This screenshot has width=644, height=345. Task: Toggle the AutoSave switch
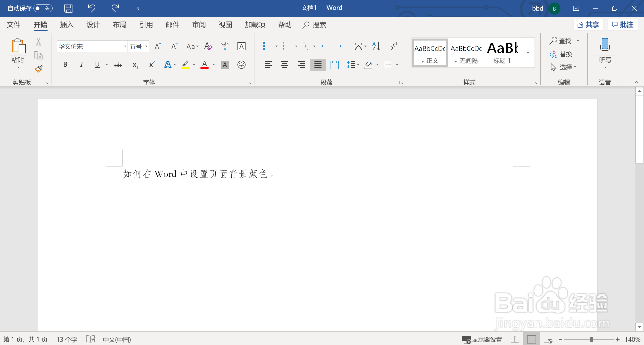pyautogui.click(x=43, y=8)
